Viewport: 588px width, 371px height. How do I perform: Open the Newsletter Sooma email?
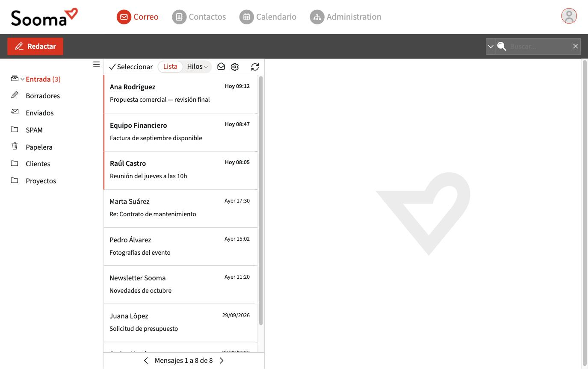click(181, 285)
